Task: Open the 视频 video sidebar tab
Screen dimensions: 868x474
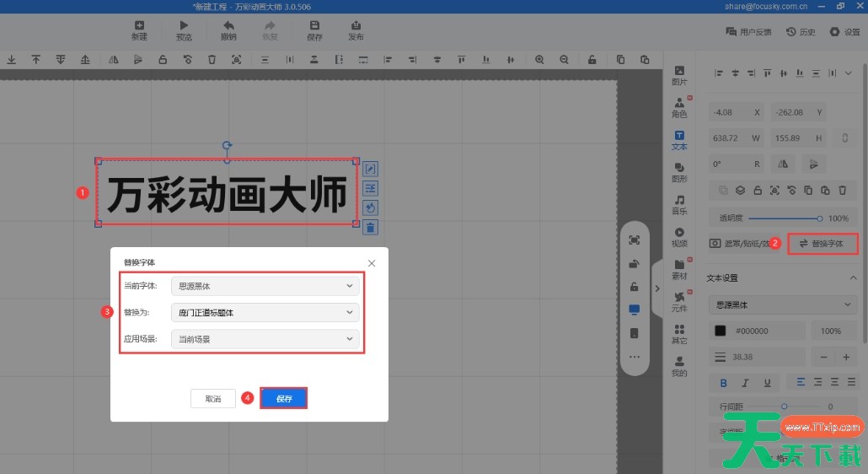Action: pyautogui.click(x=679, y=237)
